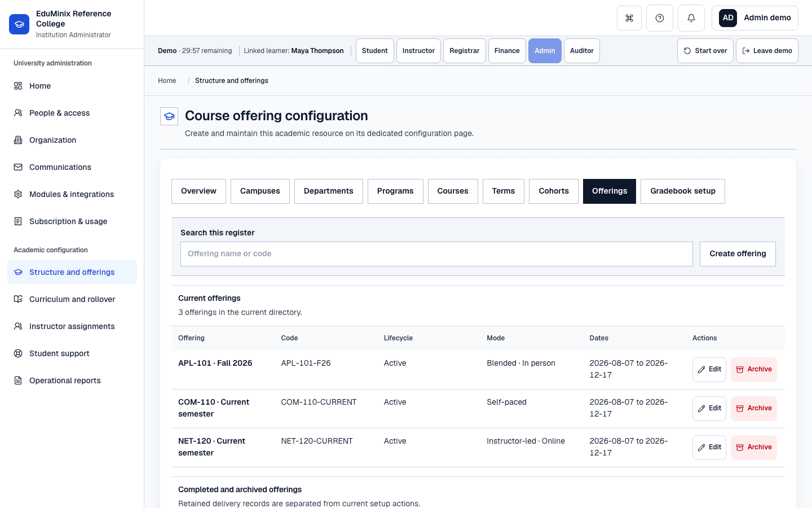This screenshot has width=812, height=508.
Task: Switch to the Auditor role
Action: click(582, 51)
